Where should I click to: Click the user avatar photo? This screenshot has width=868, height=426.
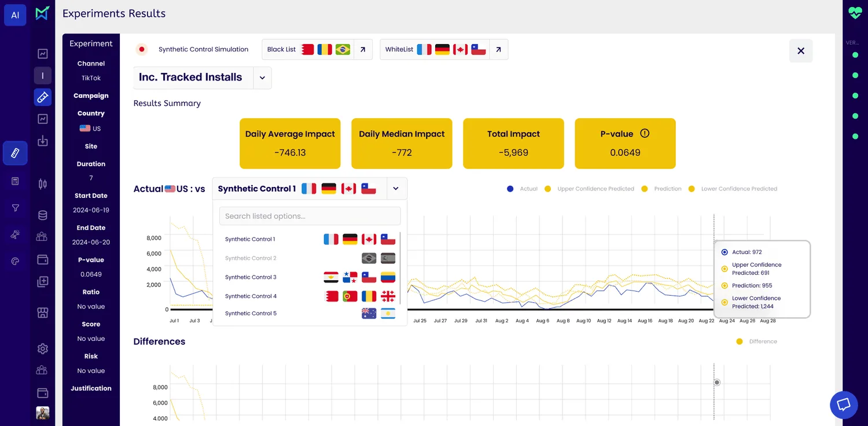point(42,413)
